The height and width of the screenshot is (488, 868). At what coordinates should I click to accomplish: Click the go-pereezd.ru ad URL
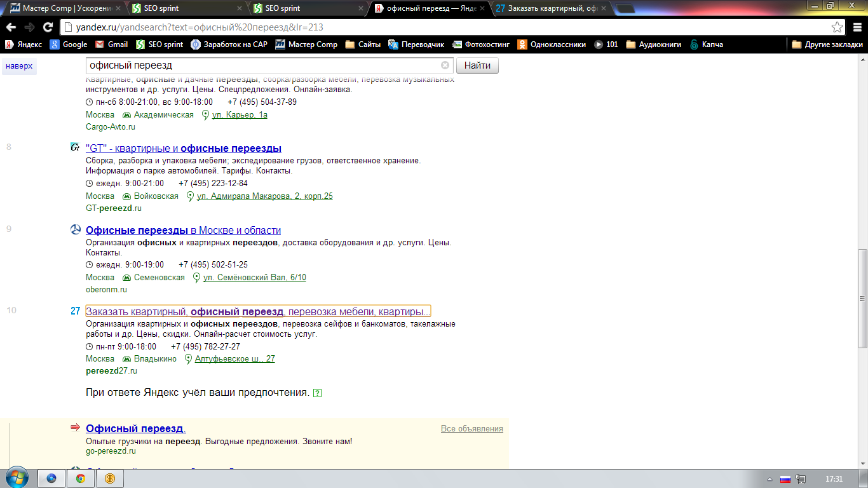tap(111, 451)
